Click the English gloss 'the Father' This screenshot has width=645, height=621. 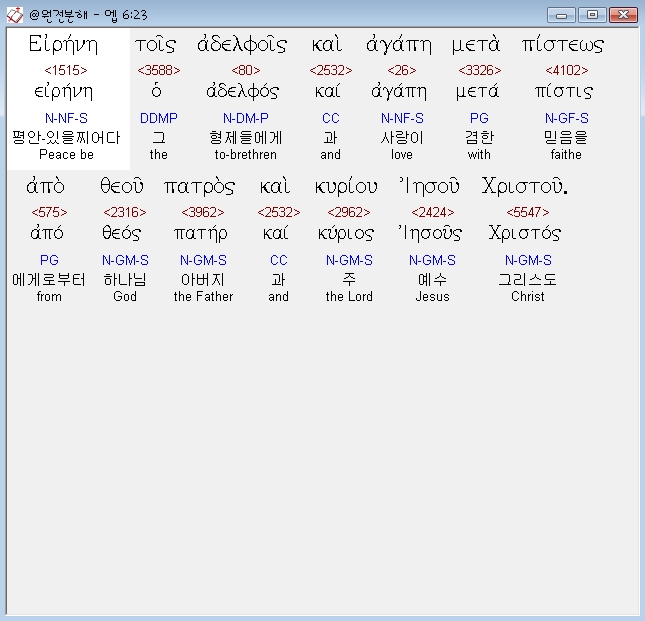point(203,297)
